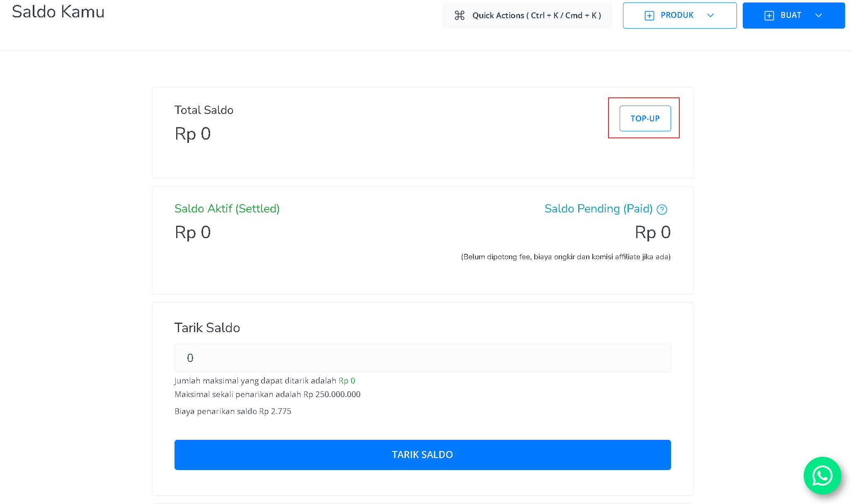Click the Total Saldo label
This screenshot has height=504, width=853.
204,110
